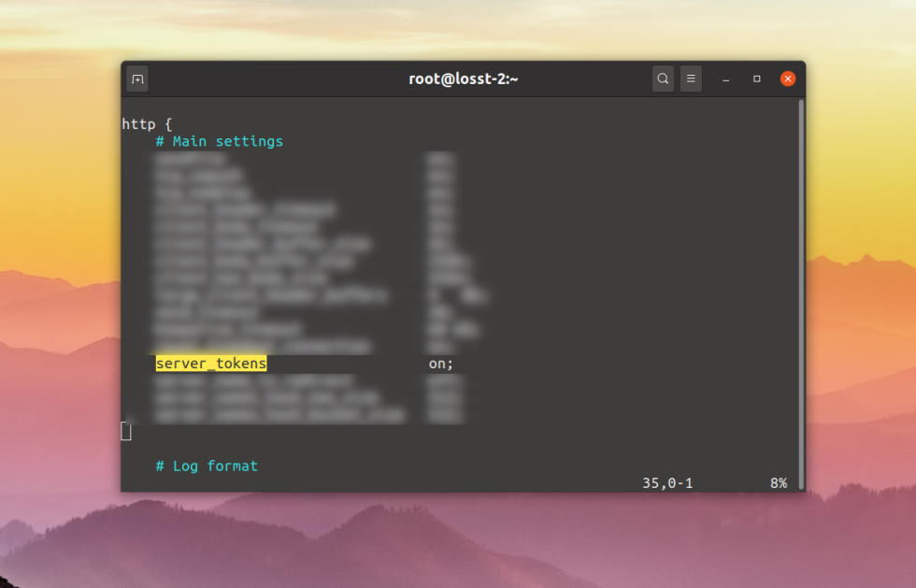916x588 pixels.
Task: Click the root@losst-2:~ window title
Action: [x=464, y=79]
